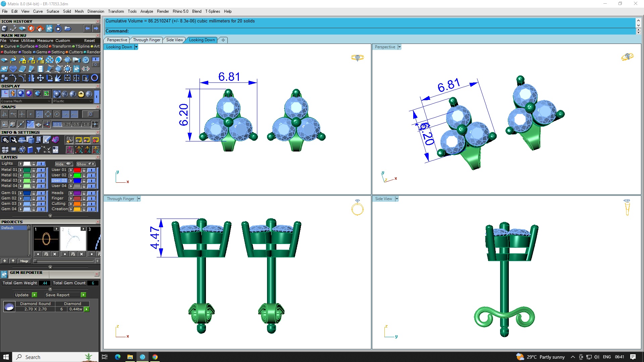Toggle the Gem 01 layer on/off switch
This screenshot has height=362, width=644.
pyautogui.click(x=41, y=193)
